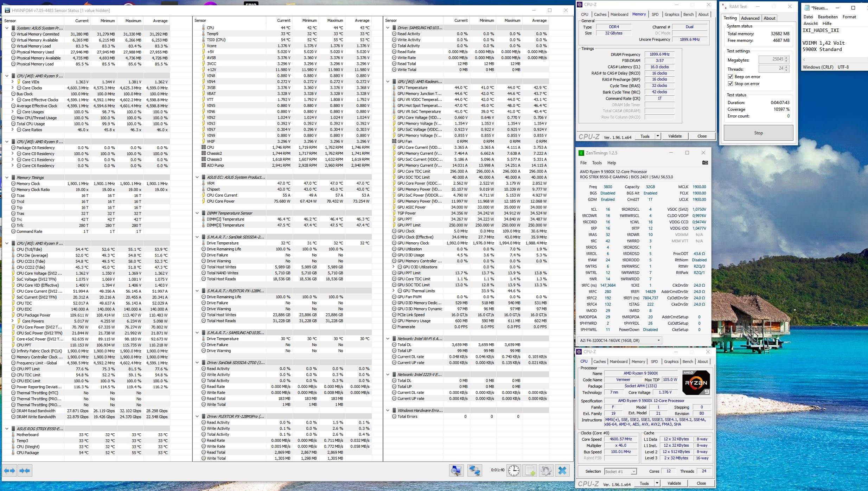This screenshot has width=868, height=491.
Task: Click ZenTimings title bar app icon
Action: pyautogui.click(x=581, y=153)
